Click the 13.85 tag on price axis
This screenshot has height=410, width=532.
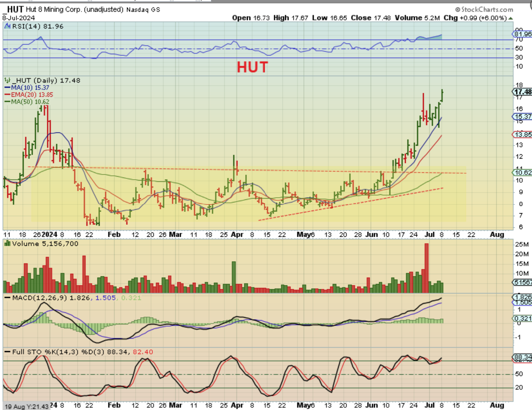tap(523, 135)
